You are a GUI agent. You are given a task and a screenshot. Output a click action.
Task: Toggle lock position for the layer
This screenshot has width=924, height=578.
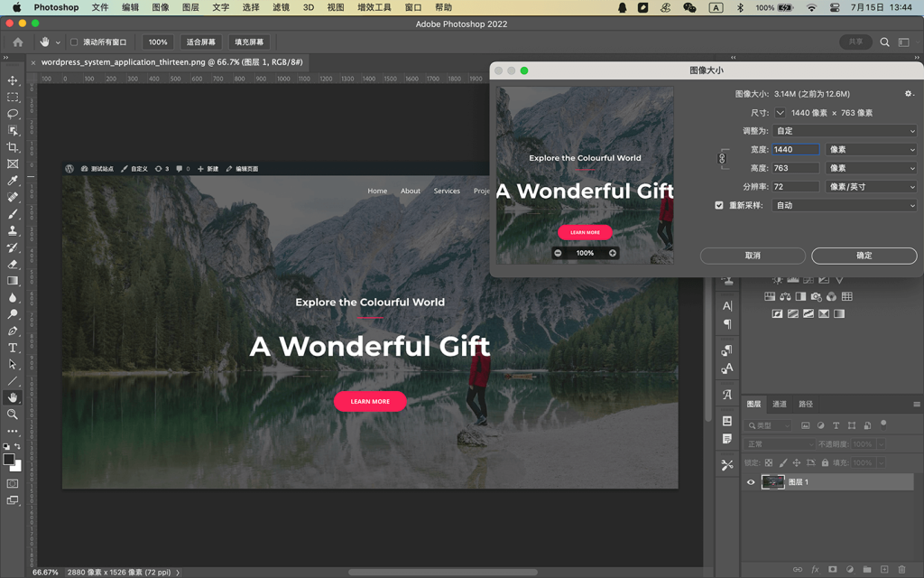797,463
